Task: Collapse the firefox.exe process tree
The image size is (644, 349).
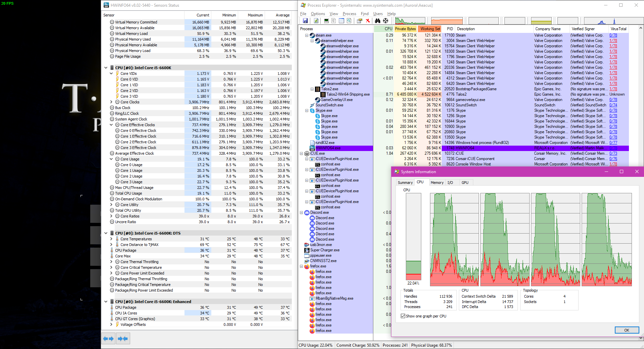Action: [301, 266]
